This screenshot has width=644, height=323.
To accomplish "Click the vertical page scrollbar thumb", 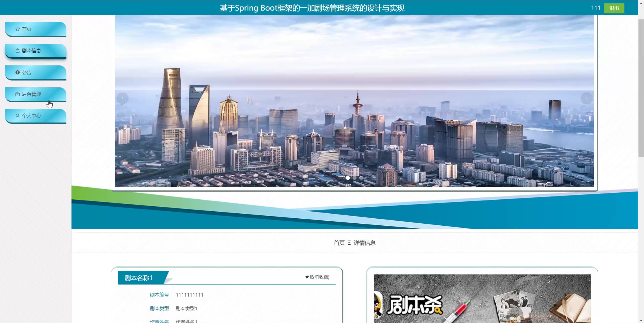I will coord(641,88).
